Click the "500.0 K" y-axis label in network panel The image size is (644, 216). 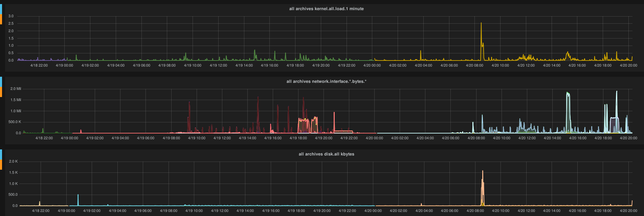click(x=15, y=122)
